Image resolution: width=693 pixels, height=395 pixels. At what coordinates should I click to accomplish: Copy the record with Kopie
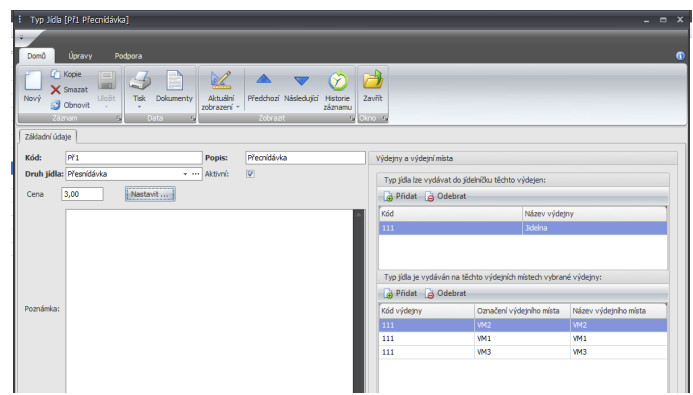(x=66, y=74)
